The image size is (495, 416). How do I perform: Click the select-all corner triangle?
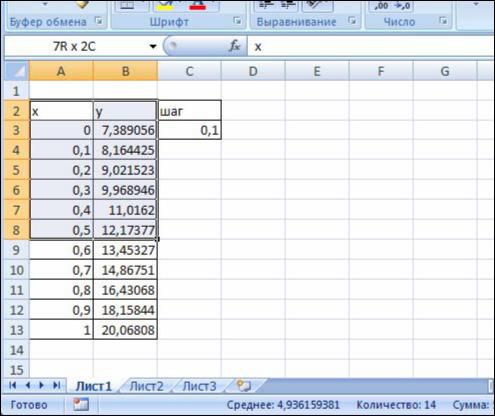pyautogui.click(x=17, y=71)
